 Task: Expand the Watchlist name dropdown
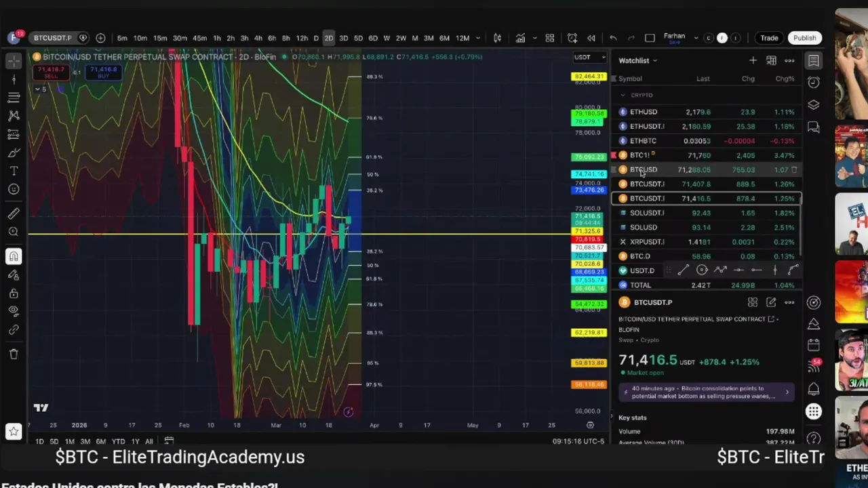(638, 60)
